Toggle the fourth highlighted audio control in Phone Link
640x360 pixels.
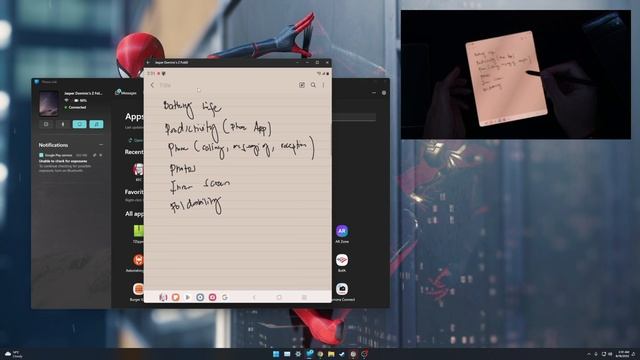(96, 124)
